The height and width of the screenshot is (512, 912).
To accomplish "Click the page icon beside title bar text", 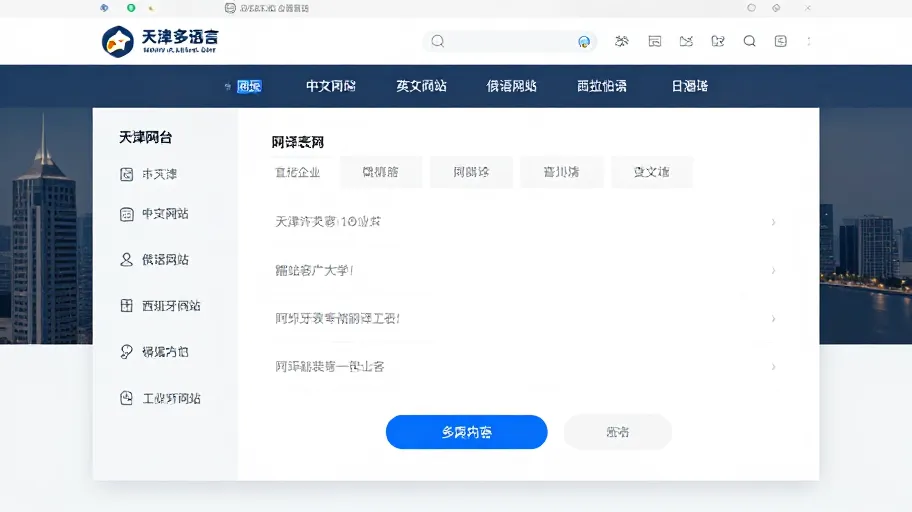I will 230,8.
